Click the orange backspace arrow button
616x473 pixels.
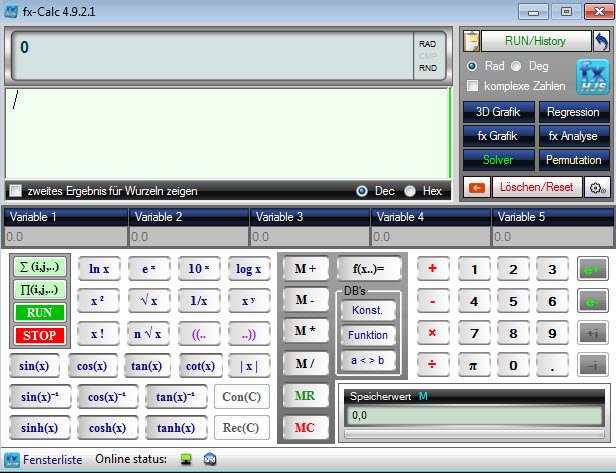tap(477, 187)
